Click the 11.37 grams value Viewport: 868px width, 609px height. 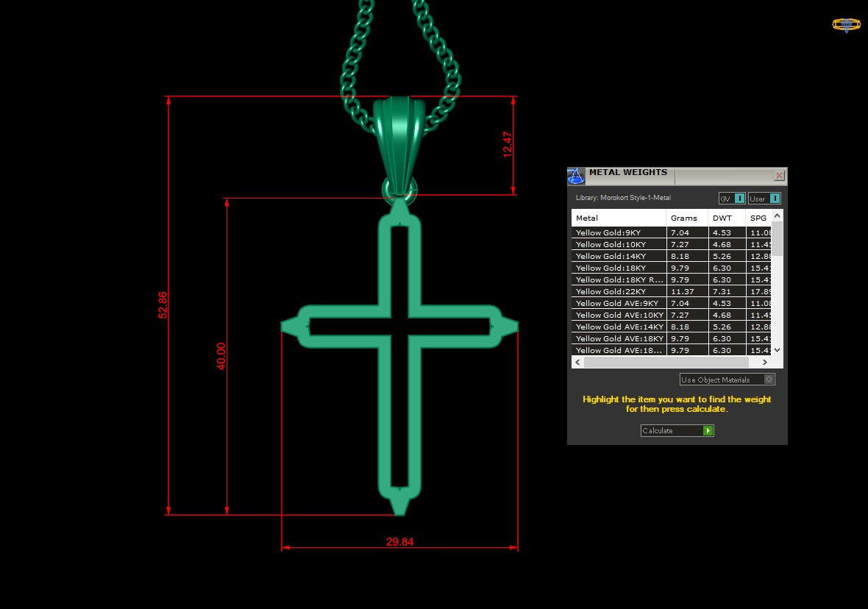point(682,291)
